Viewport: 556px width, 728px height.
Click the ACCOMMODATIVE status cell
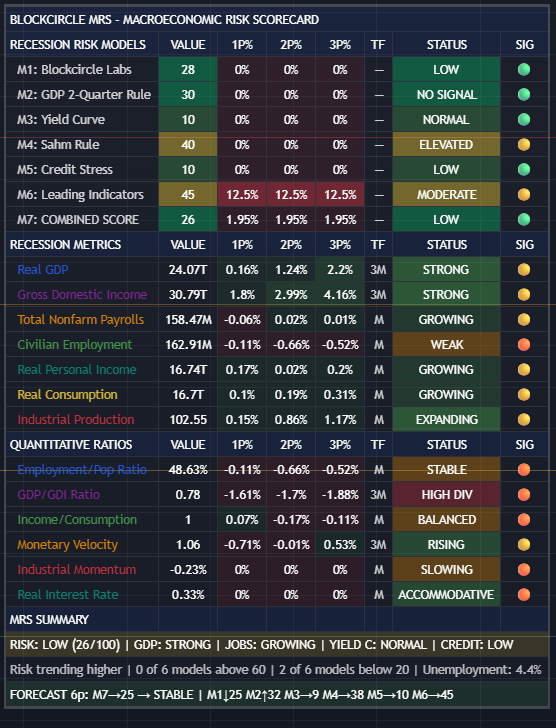coord(446,595)
